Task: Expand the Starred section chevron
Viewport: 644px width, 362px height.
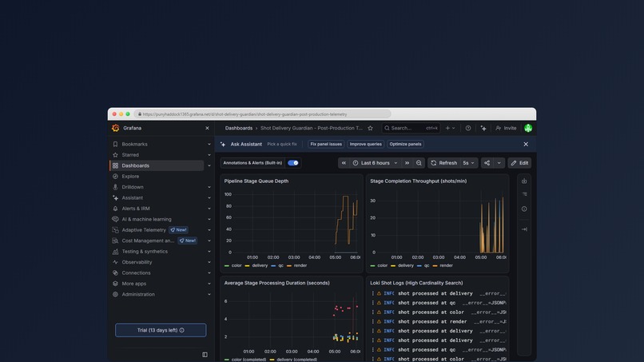Action: coord(209,155)
